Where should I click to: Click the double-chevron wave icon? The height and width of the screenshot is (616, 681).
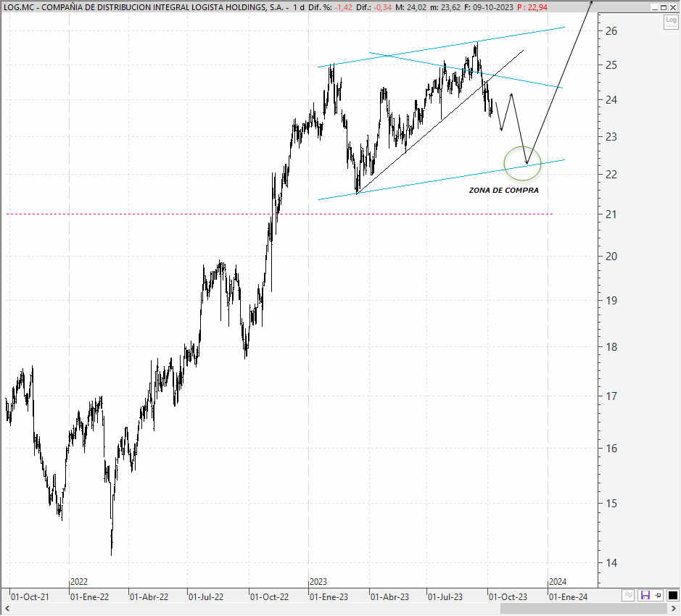(628, 595)
